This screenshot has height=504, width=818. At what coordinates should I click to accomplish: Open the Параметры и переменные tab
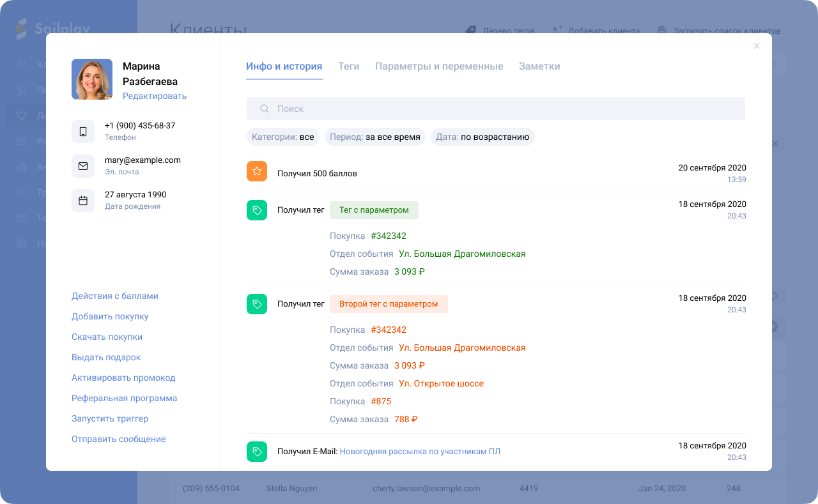pyautogui.click(x=439, y=66)
